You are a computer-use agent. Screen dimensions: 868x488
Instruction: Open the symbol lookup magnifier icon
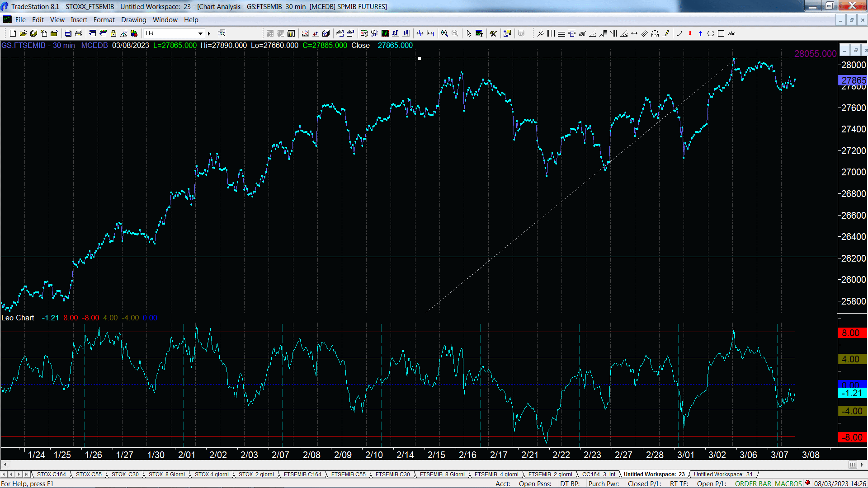(x=222, y=33)
